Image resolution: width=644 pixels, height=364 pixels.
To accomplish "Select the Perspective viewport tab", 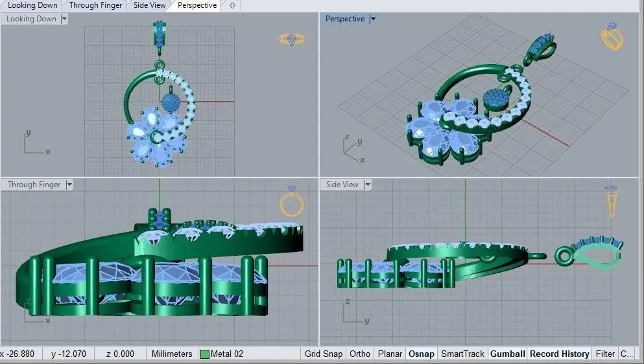I will tap(197, 5).
